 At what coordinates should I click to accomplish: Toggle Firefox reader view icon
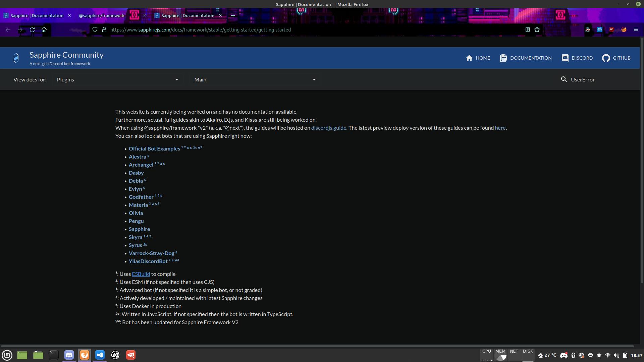(x=527, y=30)
